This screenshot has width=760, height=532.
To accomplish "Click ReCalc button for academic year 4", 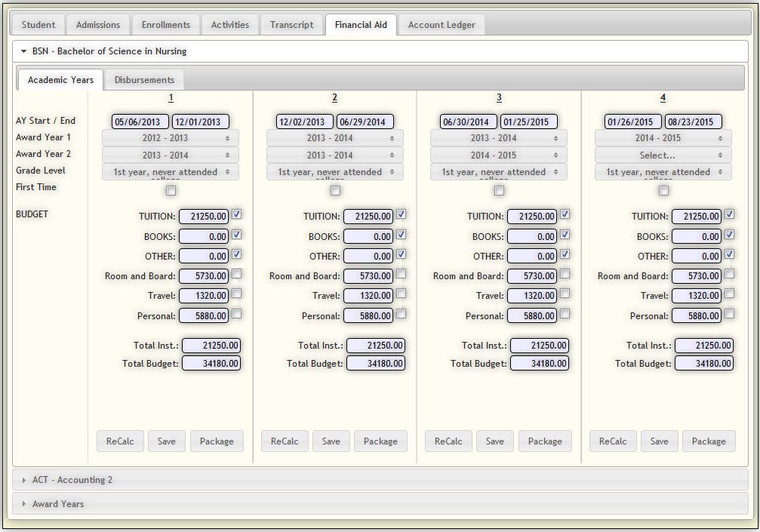I will (x=613, y=441).
